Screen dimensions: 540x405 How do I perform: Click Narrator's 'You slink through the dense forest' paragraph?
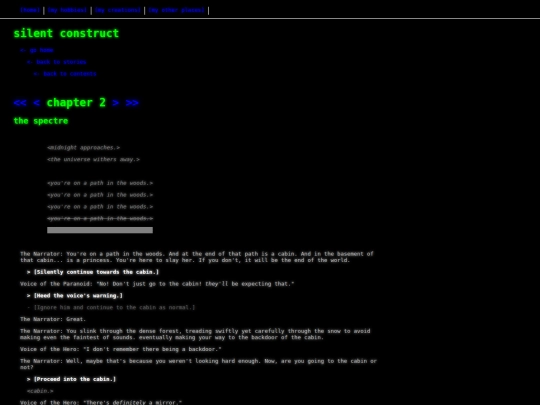[x=195, y=334]
